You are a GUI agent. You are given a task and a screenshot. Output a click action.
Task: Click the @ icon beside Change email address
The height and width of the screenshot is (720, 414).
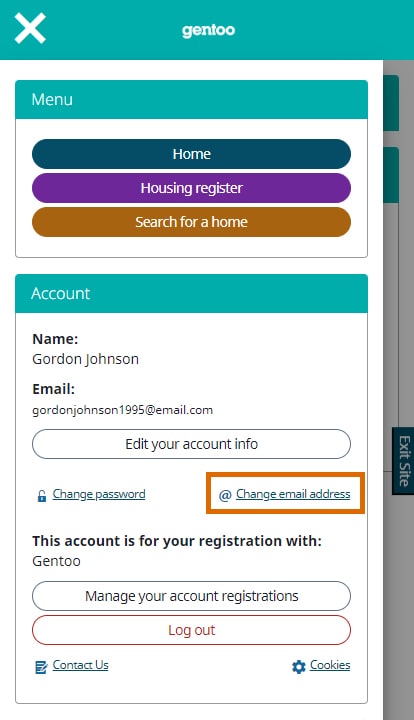click(x=225, y=495)
